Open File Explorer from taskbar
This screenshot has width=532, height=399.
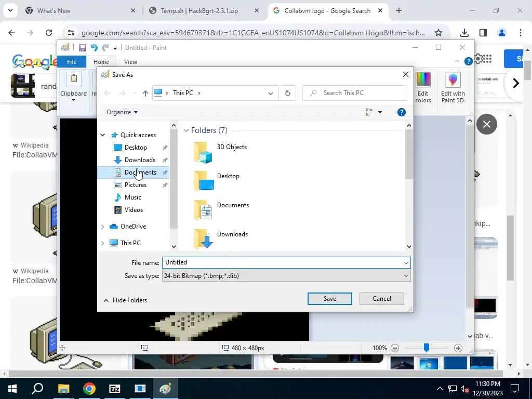tap(63, 389)
